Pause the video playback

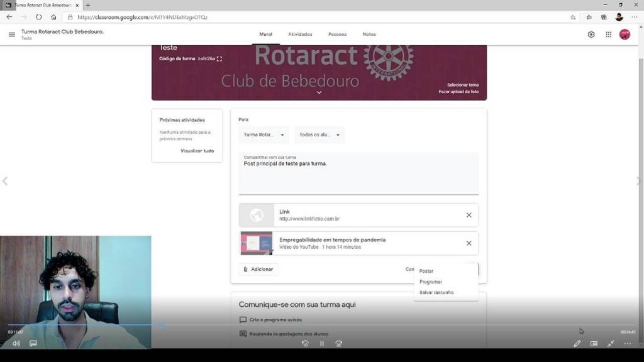click(321, 344)
